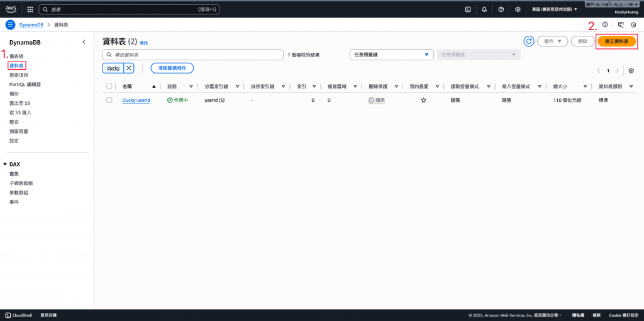Open 設定 in the side navigation
Viewport: 644px width, 321px height.
click(x=14, y=140)
